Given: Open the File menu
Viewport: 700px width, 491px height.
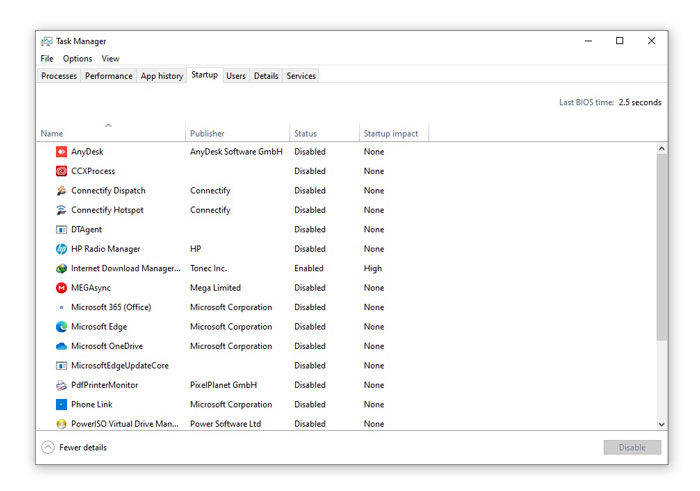Looking at the screenshot, I should tap(47, 58).
